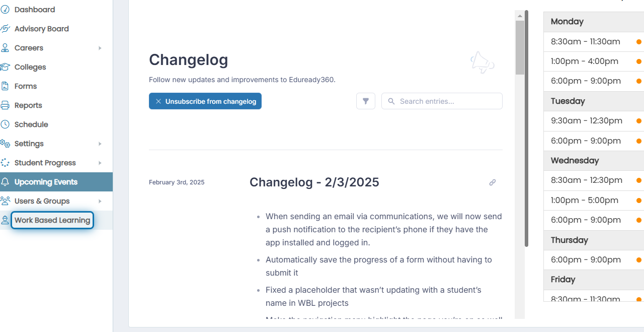Select the Upcoming Events menu item
The height and width of the screenshot is (332, 644).
click(56, 182)
